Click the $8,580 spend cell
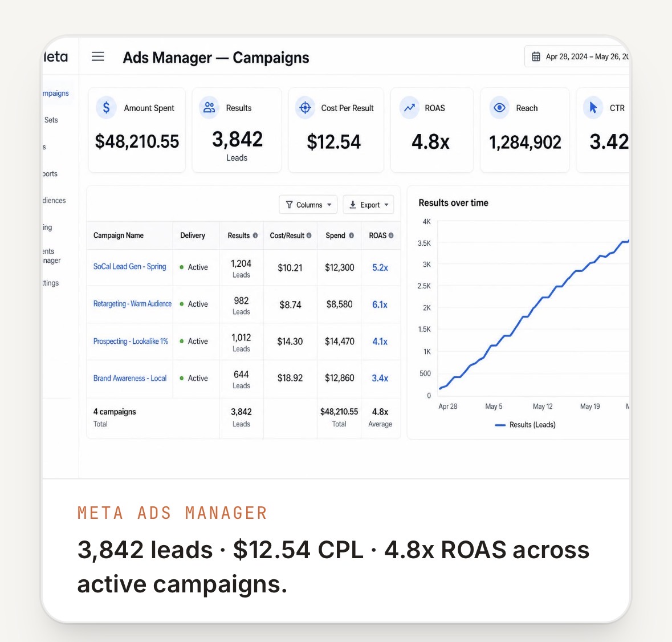This screenshot has height=642, width=672. (340, 304)
